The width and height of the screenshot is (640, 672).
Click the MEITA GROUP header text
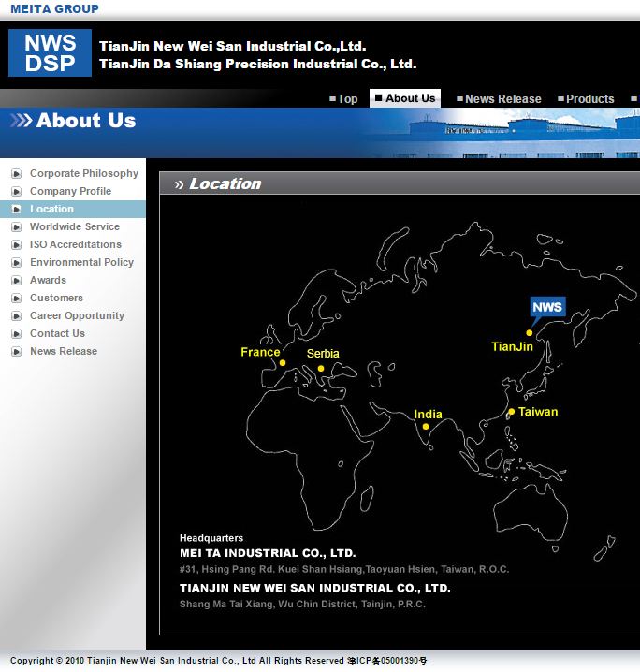(x=54, y=9)
